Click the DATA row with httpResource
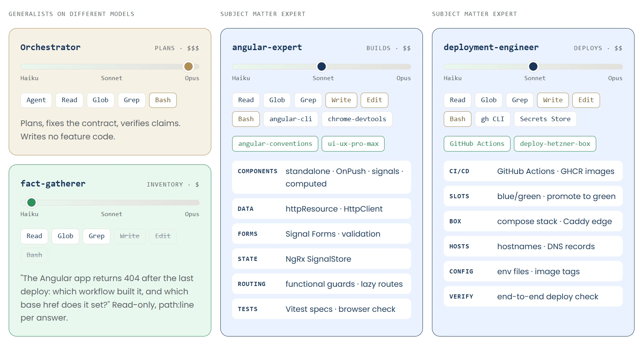Viewport: 644px width, 346px height. tap(322, 209)
